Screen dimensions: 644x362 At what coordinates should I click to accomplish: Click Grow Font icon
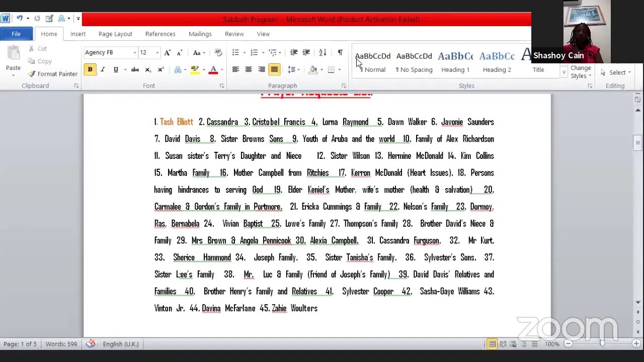pos(168,52)
